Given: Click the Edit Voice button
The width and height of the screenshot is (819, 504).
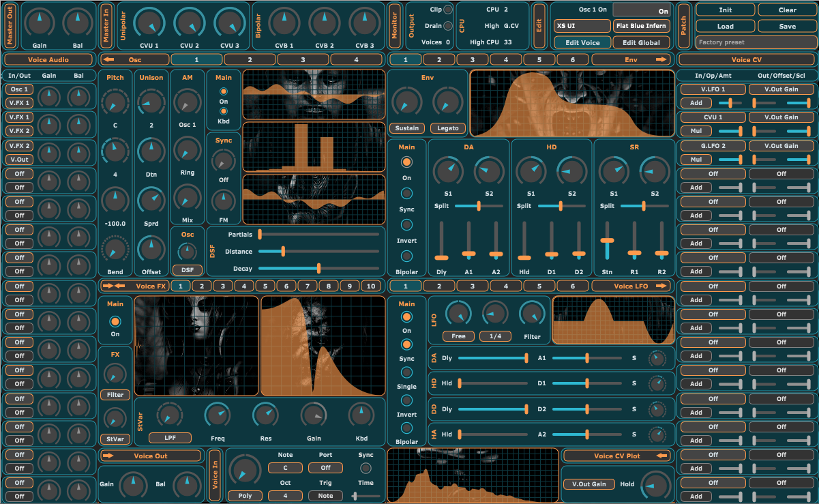Looking at the screenshot, I should coord(582,42).
